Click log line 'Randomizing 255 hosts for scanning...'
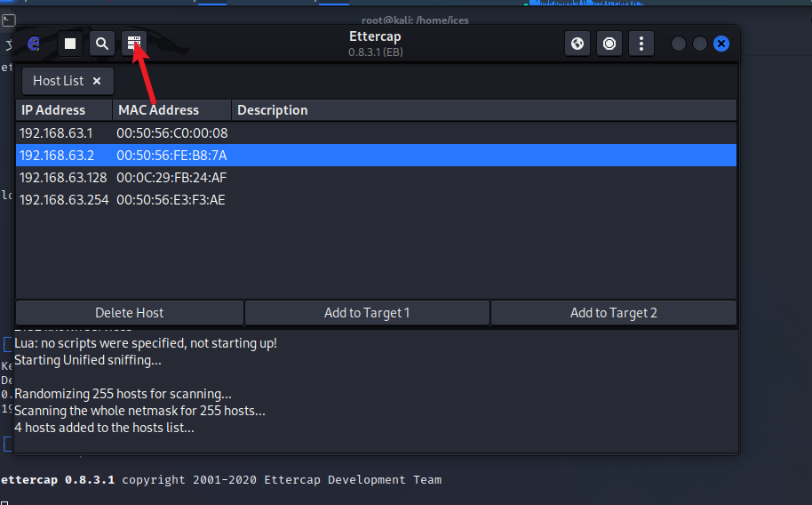The height and width of the screenshot is (505, 812). (x=123, y=394)
